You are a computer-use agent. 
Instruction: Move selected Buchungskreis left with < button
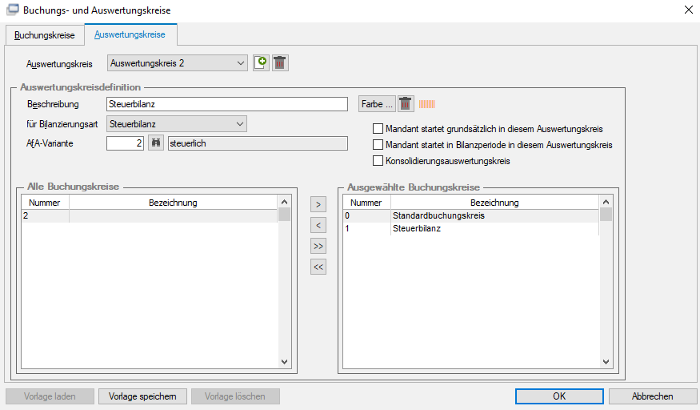(x=318, y=225)
